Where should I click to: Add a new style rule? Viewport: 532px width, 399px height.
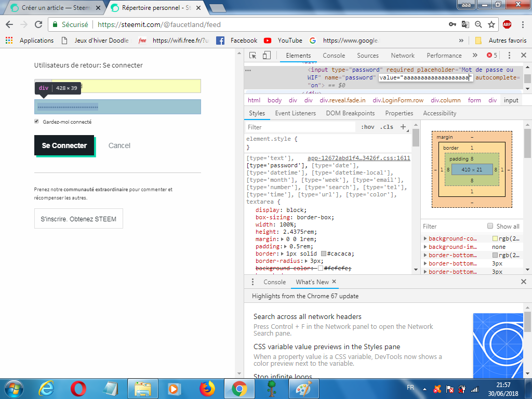point(403,127)
